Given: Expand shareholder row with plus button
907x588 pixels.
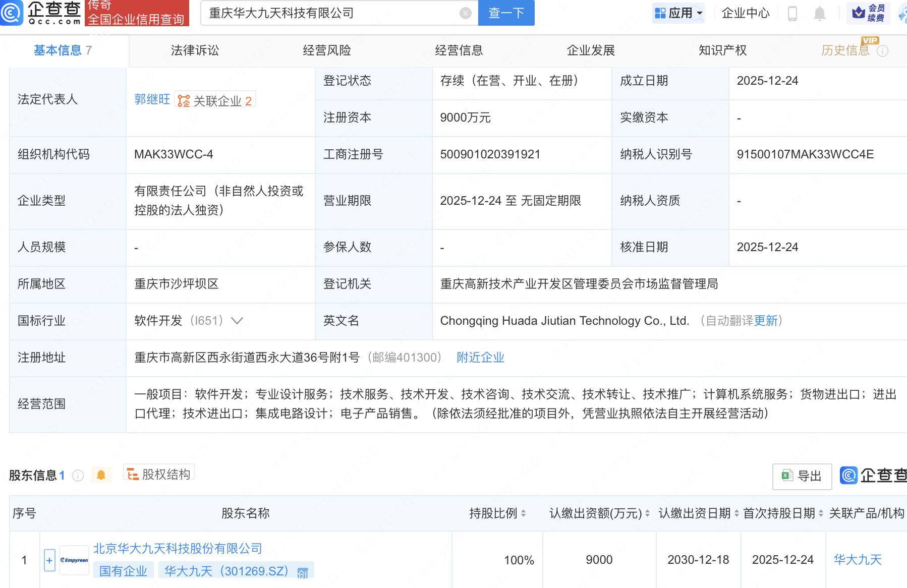Looking at the screenshot, I should pos(49,560).
